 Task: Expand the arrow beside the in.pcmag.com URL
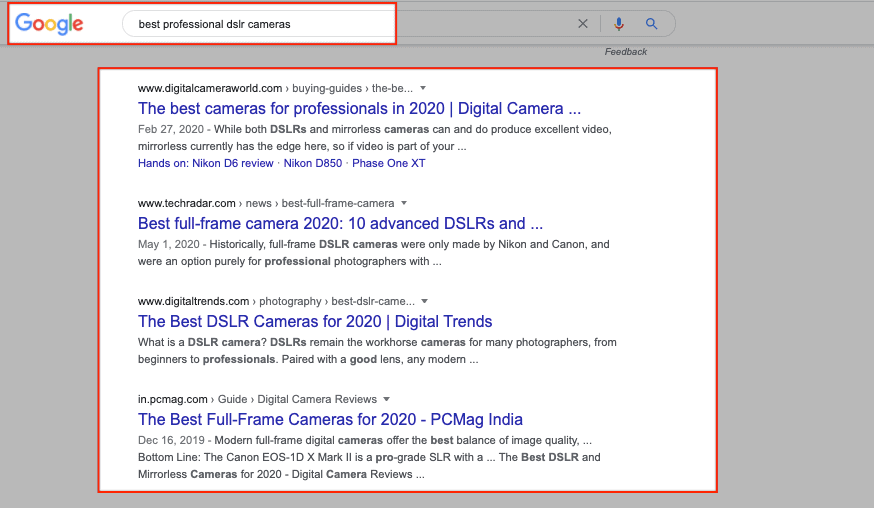click(x=387, y=399)
